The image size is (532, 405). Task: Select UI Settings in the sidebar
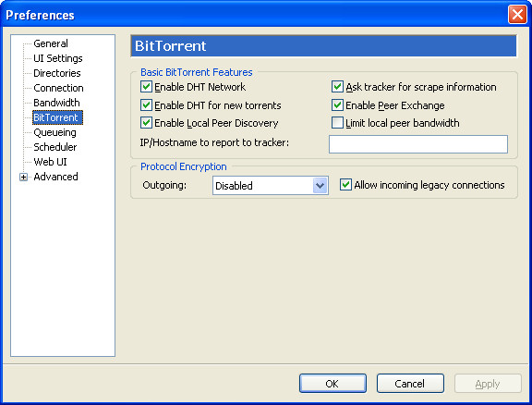click(x=57, y=58)
